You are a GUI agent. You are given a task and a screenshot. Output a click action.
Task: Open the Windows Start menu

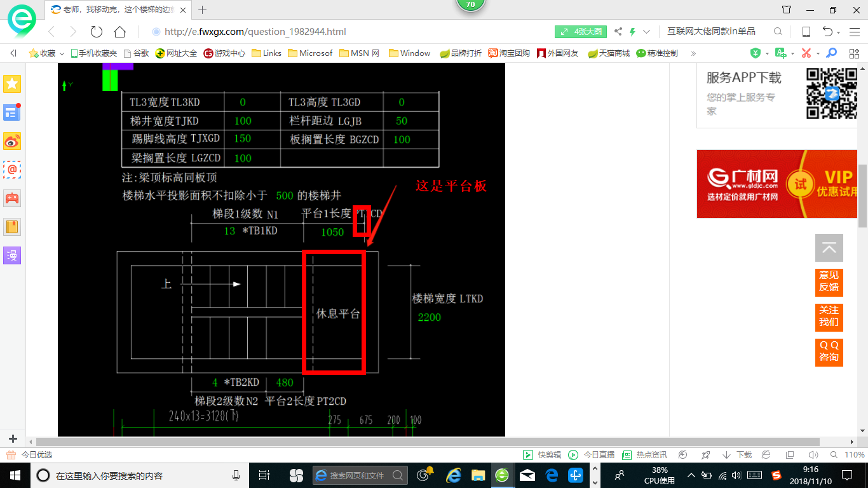(14, 475)
